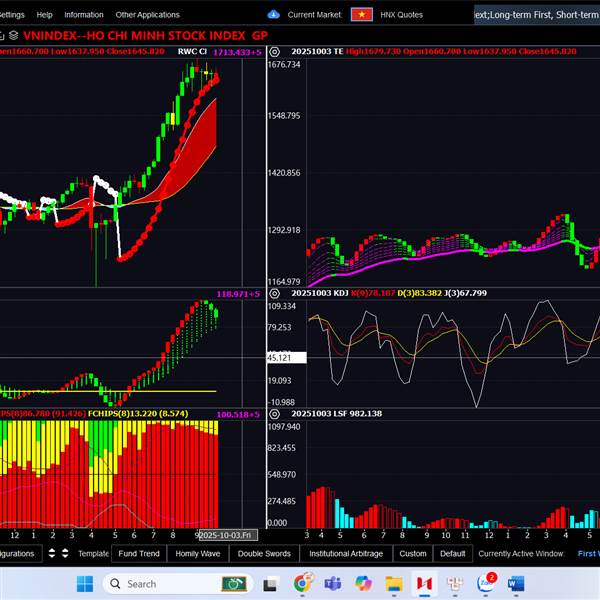Open the Help menu
Image resolution: width=600 pixels, height=600 pixels.
click(x=44, y=15)
